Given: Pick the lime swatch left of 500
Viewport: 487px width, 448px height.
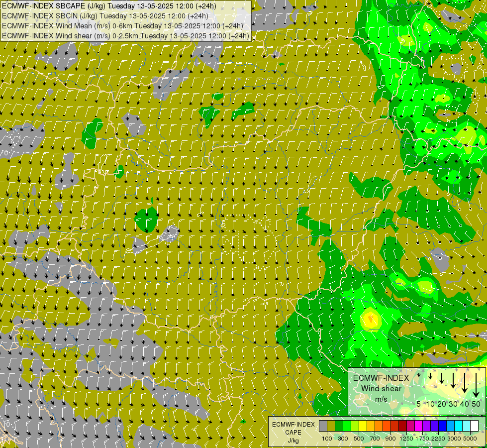Looking at the screenshot, I should [x=355, y=426].
